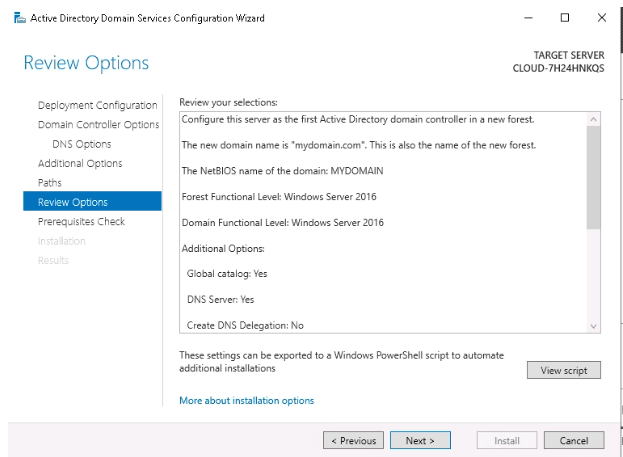
Task: Click inside the review selections text box
Action: click(383, 223)
